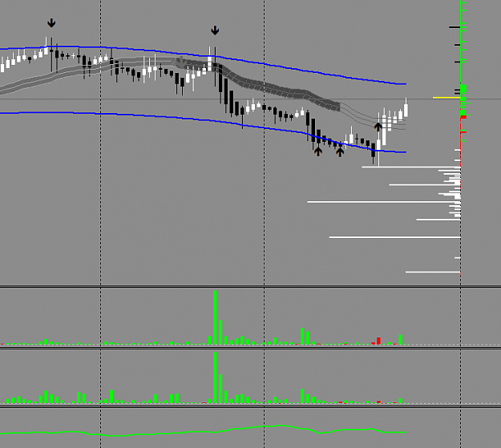
Task: Select the lowest white volume profile line
Action: [433, 272]
